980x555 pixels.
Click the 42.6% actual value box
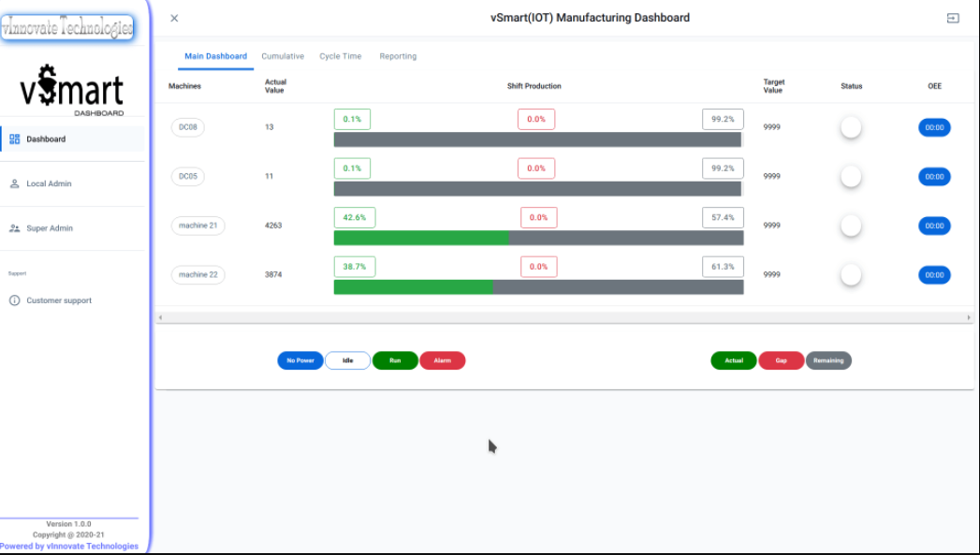(x=355, y=217)
